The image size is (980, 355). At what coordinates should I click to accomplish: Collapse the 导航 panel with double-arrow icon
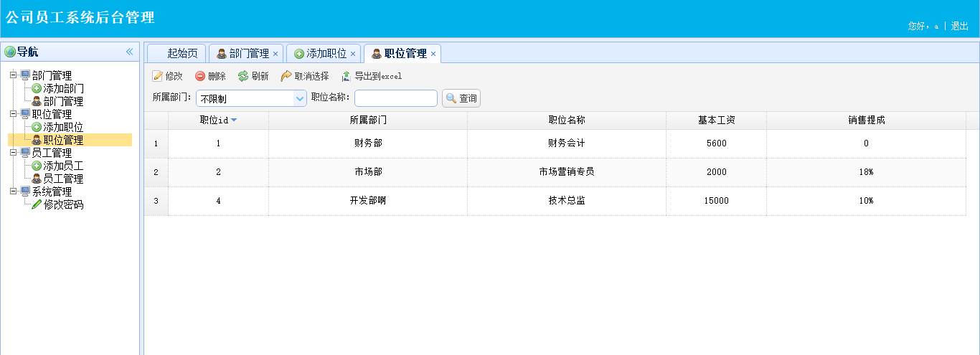point(130,52)
